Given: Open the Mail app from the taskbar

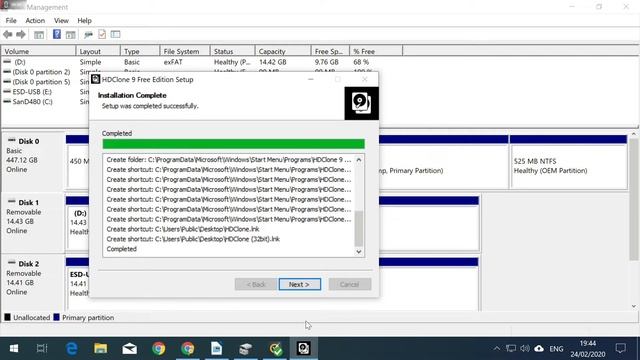Looking at the screenshot, I should 129,349.
